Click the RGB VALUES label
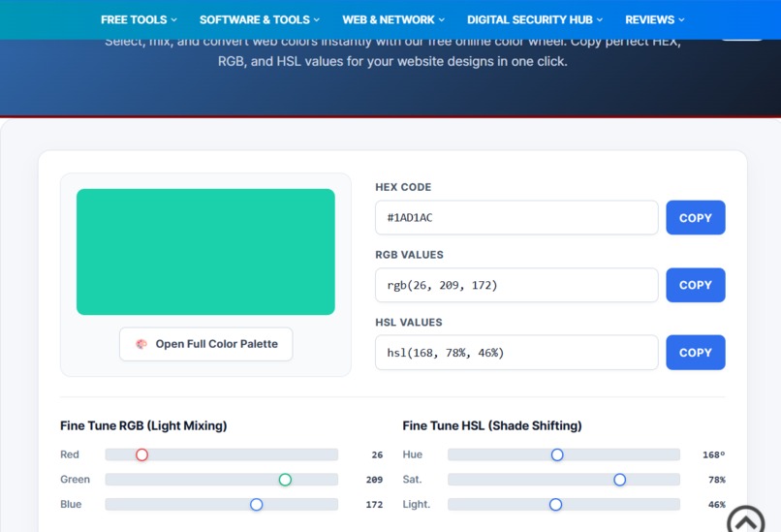Viewport: 781px width, 532px height. click(x=410, y=255)
